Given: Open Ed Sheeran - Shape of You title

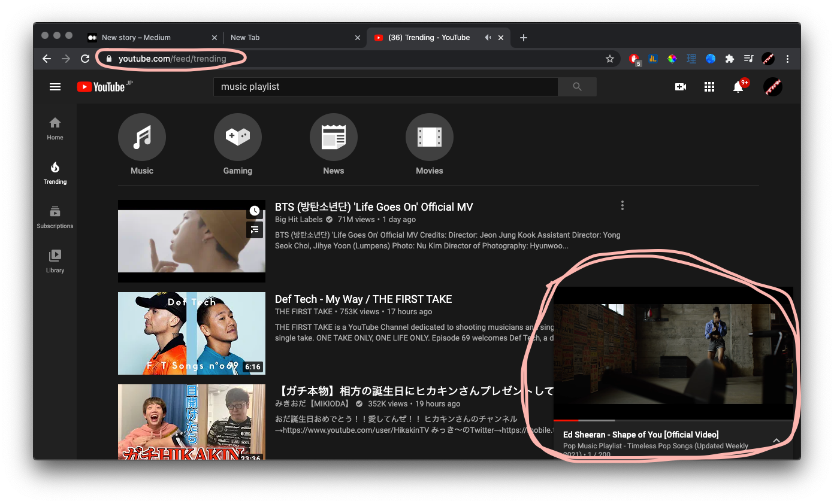Looking at the screenshot, I should click(x=641, y=435).
